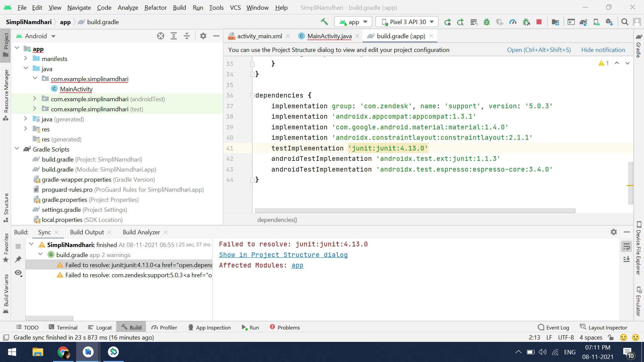Screen dimensions: 644x362
Task: Toggle soft-wrap icon in build output
Action: point(626,247)
